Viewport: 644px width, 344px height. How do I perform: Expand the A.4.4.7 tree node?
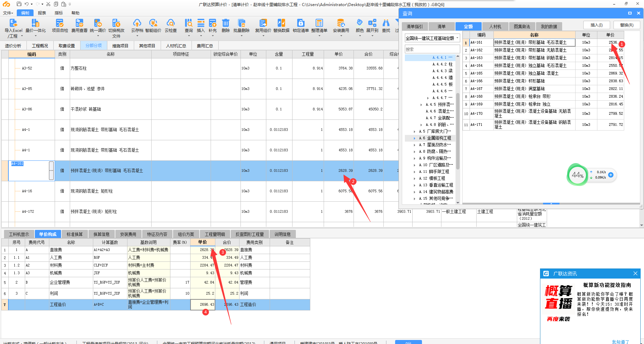(428, 98)
